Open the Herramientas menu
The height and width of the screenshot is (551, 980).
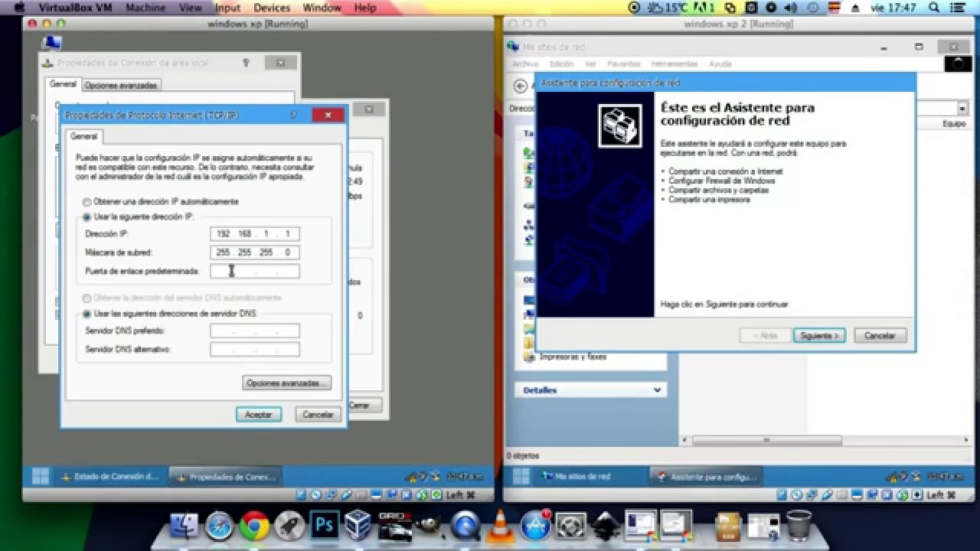[x=675, y=64]
